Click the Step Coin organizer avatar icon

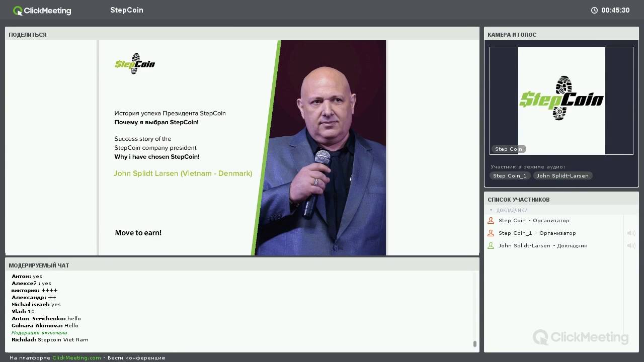(x=491, y=220)
